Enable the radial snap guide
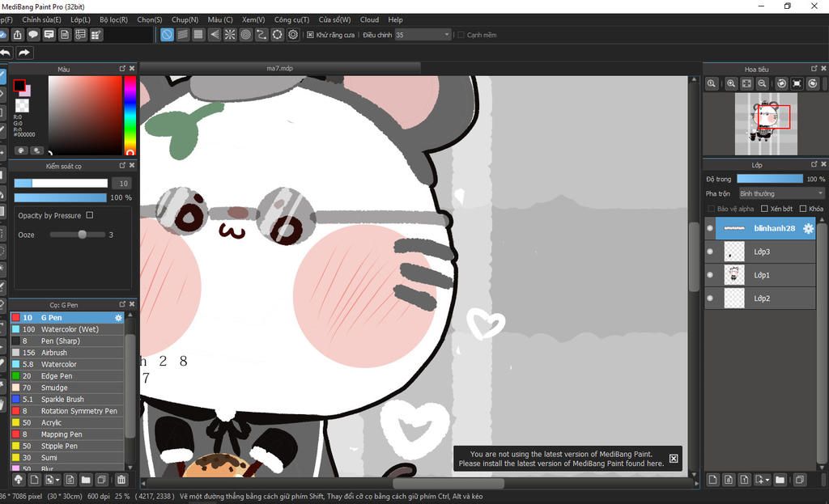Image resolution: width=829 pixels, height=504 pixels. (230, 35)
